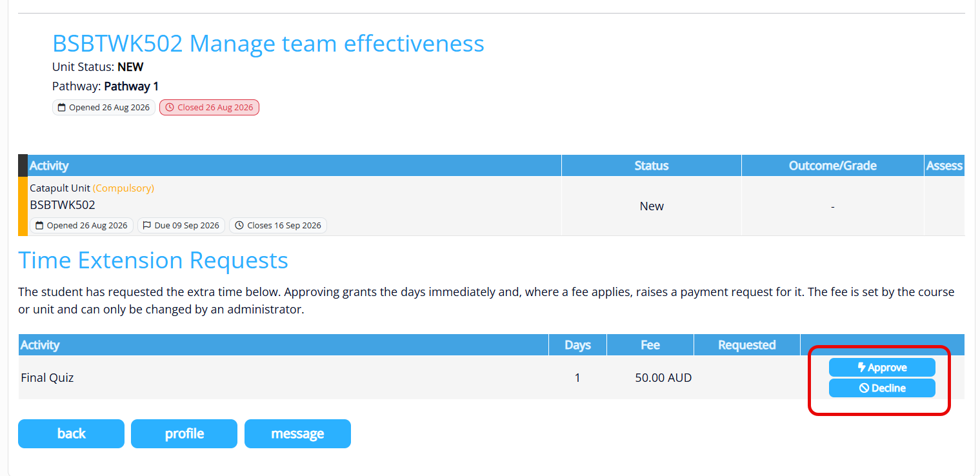Click calendar icon in the activity's Opened badge
Viewport: 980px width, 476px height.
click(39, 226)
